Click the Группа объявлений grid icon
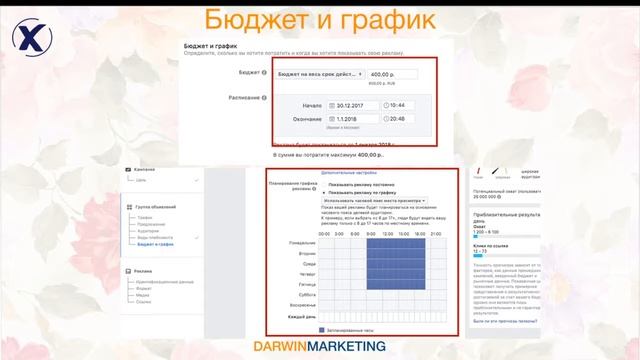Viewport: 640px width, 360px height. 129,207
